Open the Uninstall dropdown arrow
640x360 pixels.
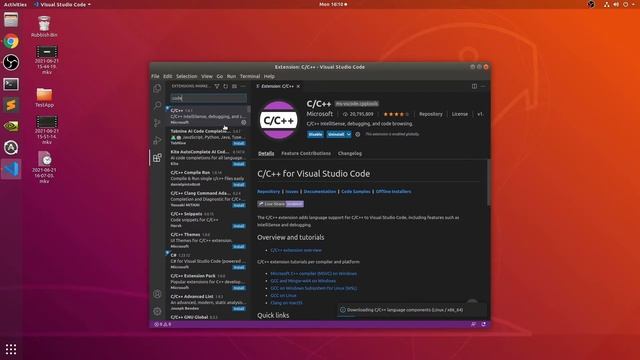(349, 134)
